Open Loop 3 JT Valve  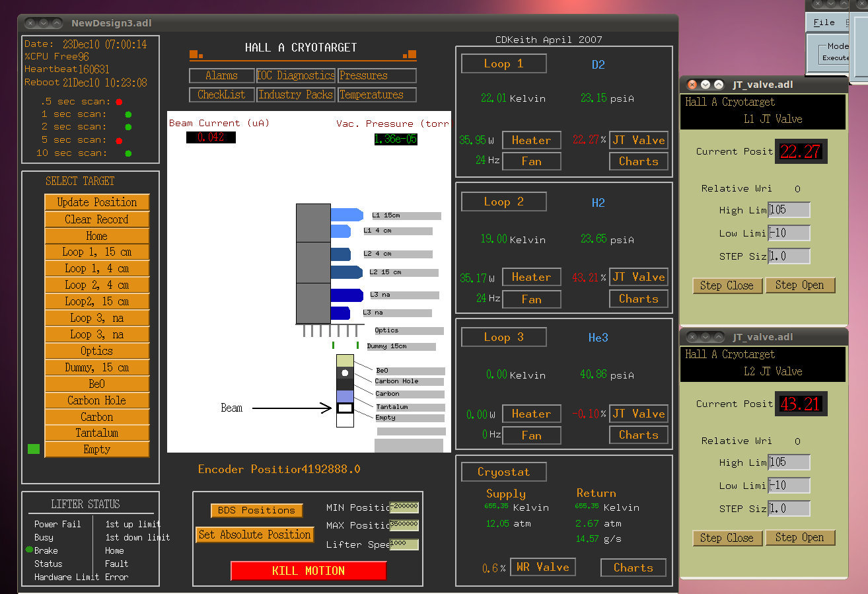[639, 414]
